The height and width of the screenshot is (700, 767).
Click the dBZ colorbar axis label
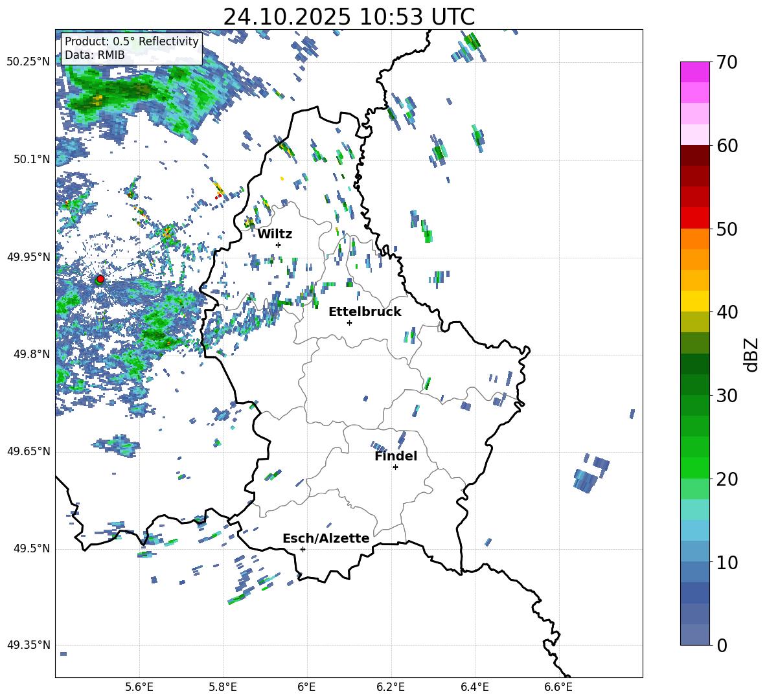752,354
